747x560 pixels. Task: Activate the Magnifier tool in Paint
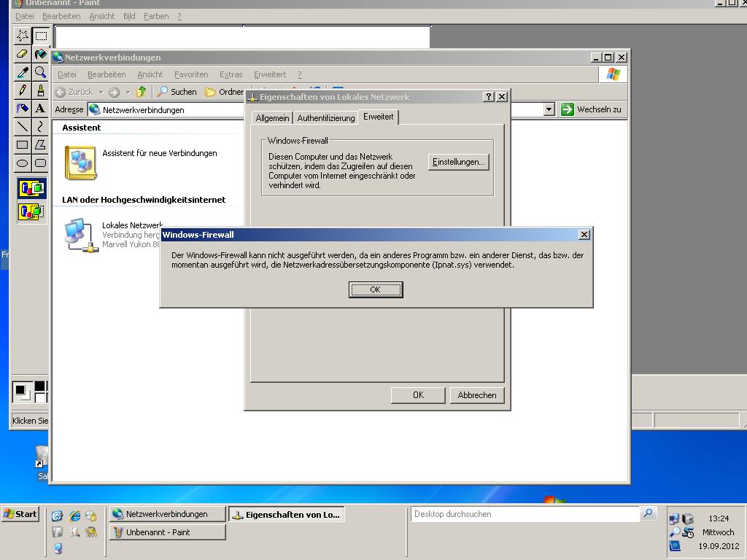click(x=41, y=72)
